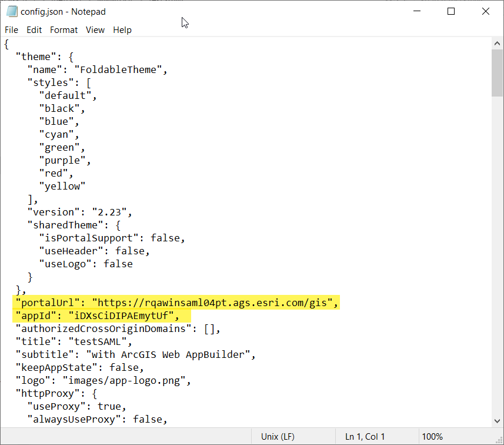Image resolution: width=504 pixels, height=445 pixels.
Task: Click the window resize grip in the corner
Action: click(x=499, y=440)
